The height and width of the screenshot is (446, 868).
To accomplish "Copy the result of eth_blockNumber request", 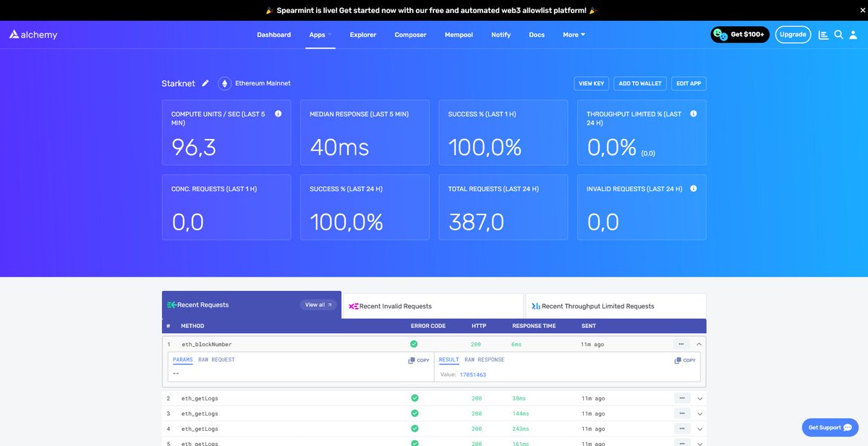I will click(x=685, y=360).
